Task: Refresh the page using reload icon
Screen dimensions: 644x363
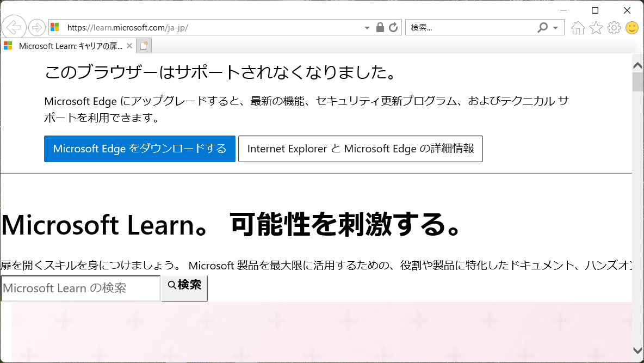Action: click(x=393, y=27)
